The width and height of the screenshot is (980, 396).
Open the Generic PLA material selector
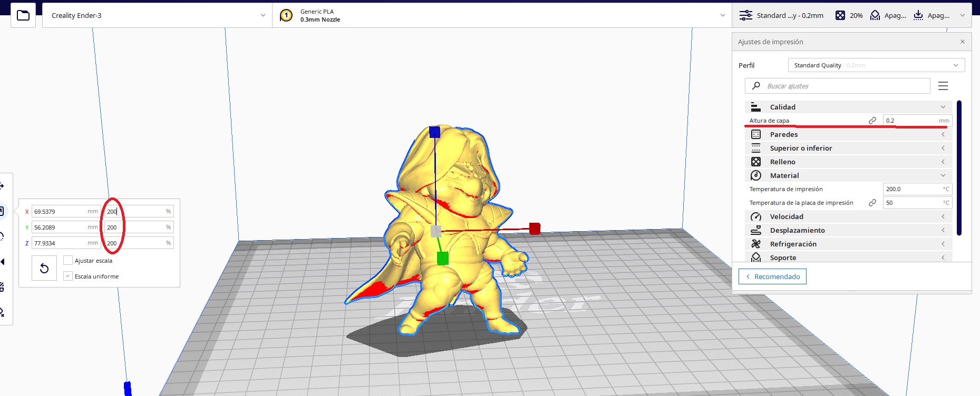tap(502, 15)
